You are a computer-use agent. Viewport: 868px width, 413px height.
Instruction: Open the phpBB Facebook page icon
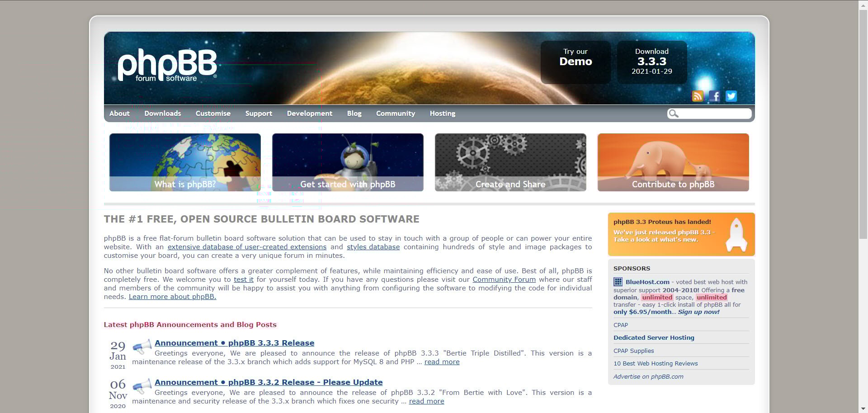[x=714, y=96]
